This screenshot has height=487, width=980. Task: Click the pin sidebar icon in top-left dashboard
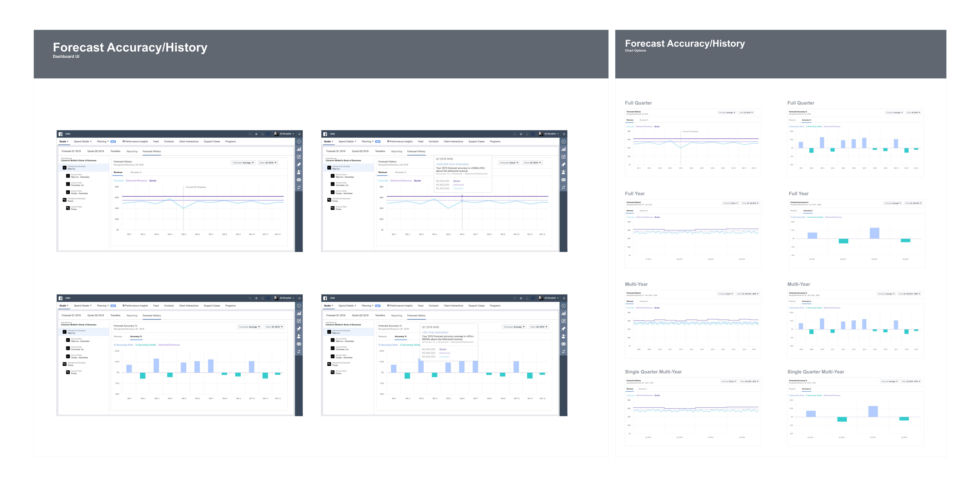299,164
